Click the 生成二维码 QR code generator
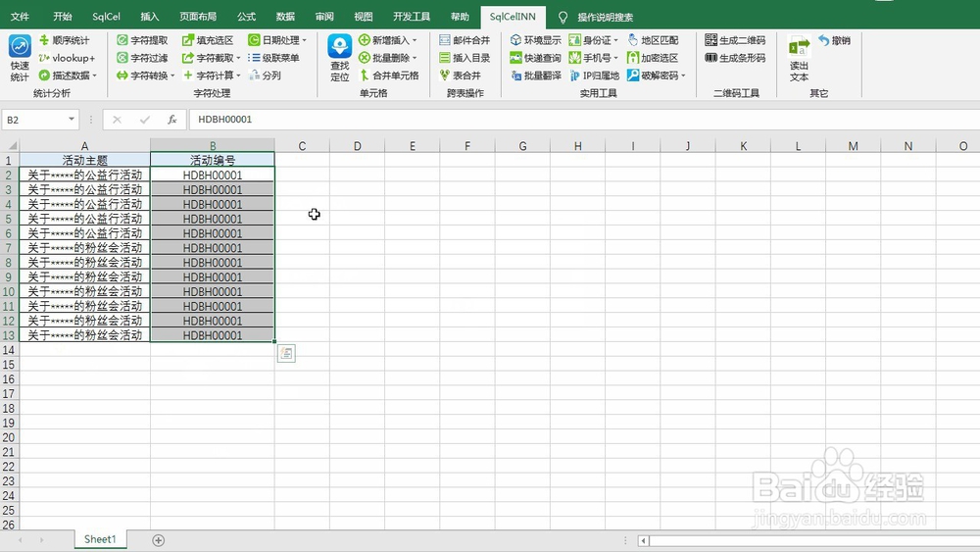Image resolution: width=980 pixels, height=552 pixels. coord(735,40)
